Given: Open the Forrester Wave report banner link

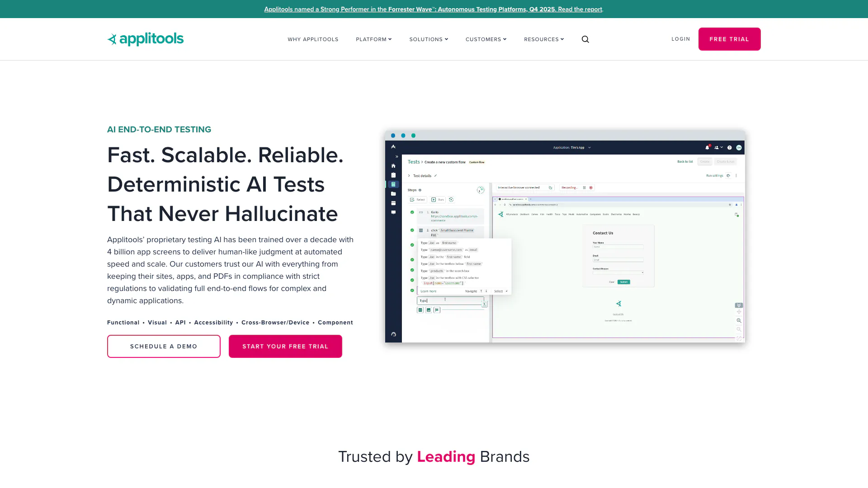Looking at the screenshot, I should pyautogui.click(x=433, y=9).
